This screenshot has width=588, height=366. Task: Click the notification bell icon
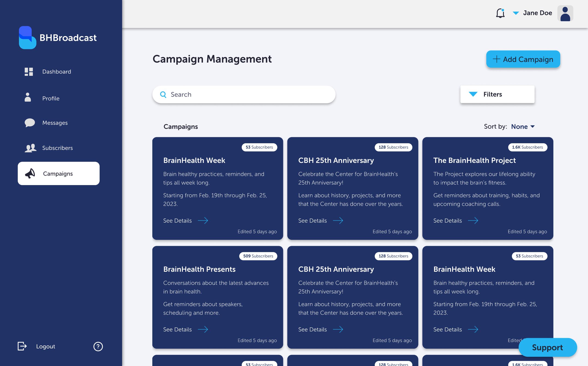tap(500, 13)
